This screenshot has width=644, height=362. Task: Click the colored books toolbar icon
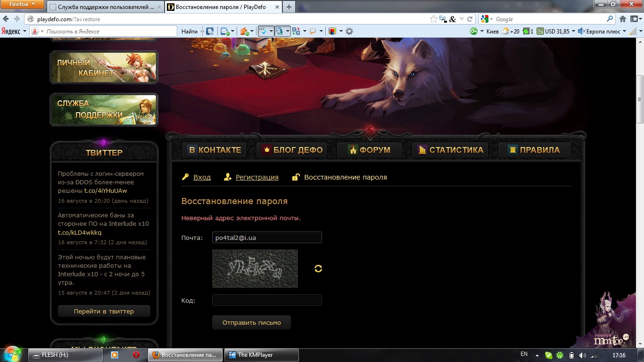coord(332,32)
